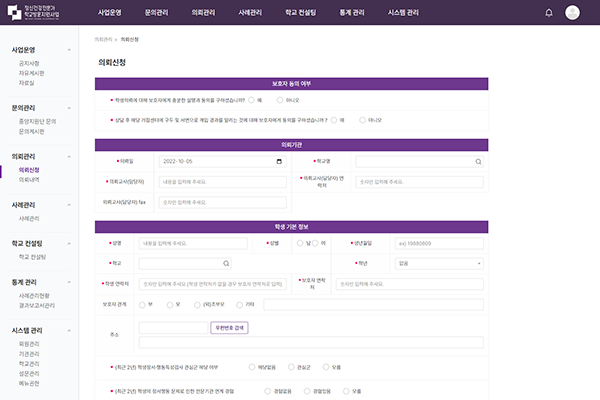Open 시스템 관리 in the top menu

[x=403, y=13]
